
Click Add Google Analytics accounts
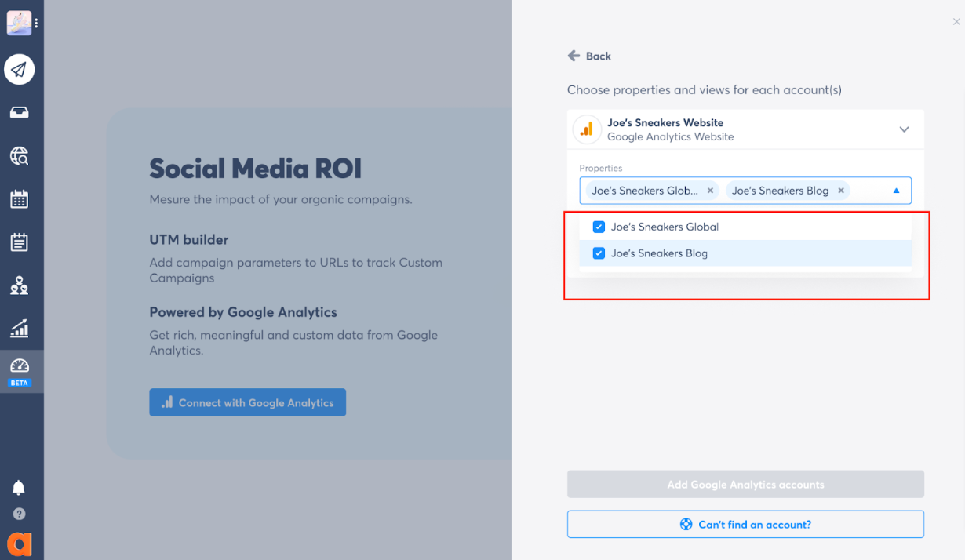pos(745,485)
